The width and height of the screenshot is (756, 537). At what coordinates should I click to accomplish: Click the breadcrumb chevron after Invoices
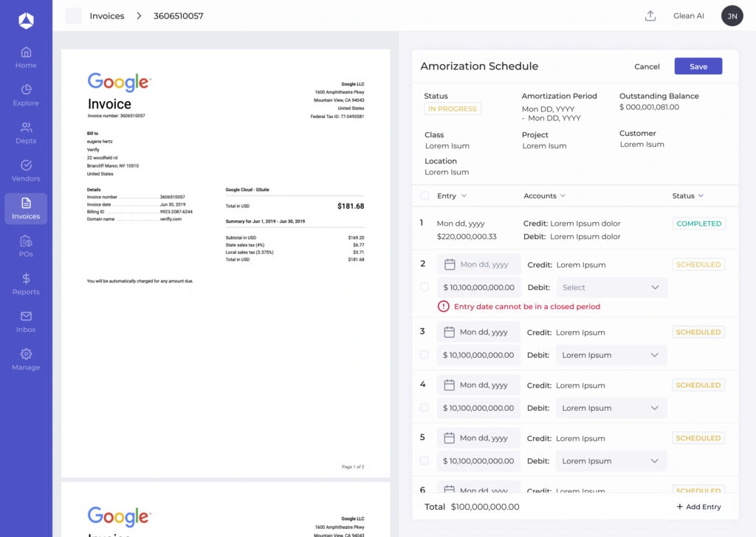139,16
